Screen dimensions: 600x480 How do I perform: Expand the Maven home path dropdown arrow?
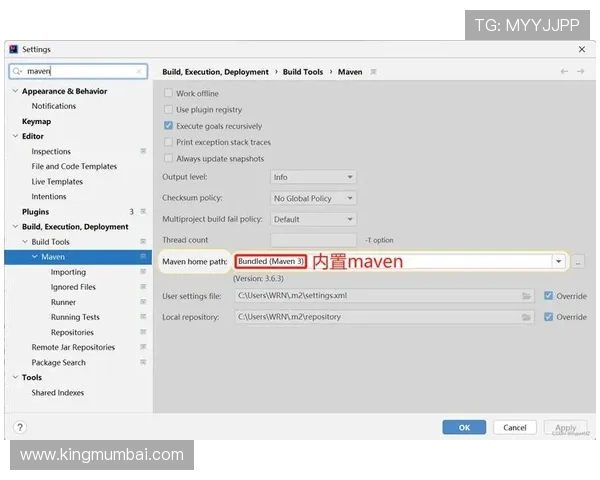pos(558,262)
